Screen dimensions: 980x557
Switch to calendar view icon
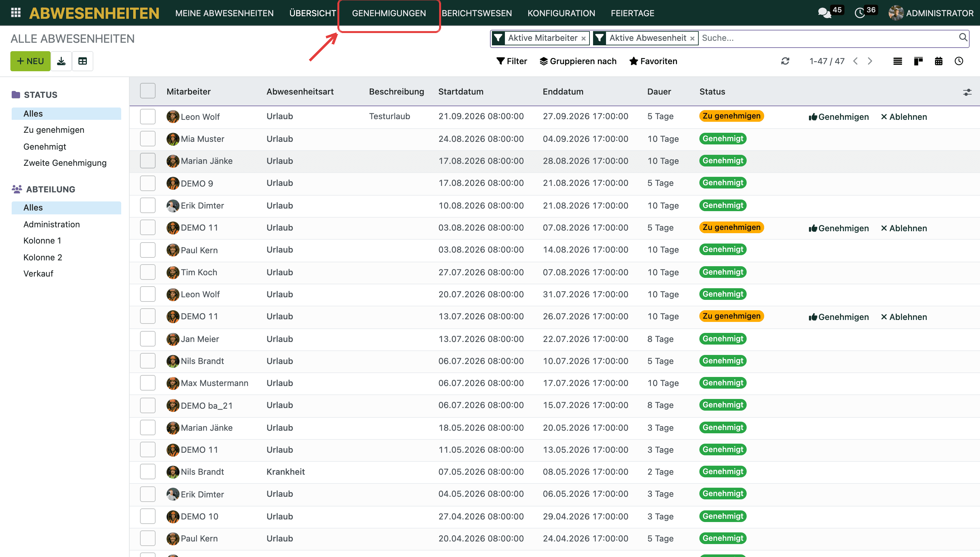tap(939, 61)
